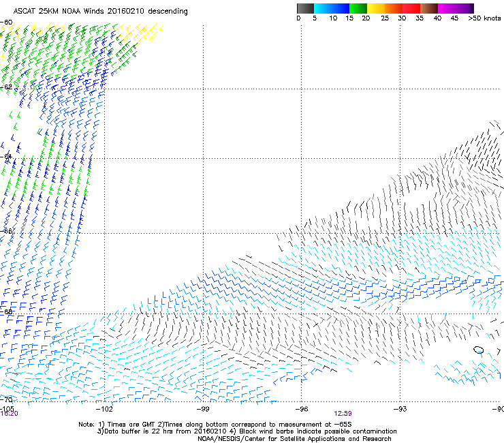The width and height of the screenshot is (504, 443).
Task: Click the '-60' latitude label
Action: pos(6,22)
